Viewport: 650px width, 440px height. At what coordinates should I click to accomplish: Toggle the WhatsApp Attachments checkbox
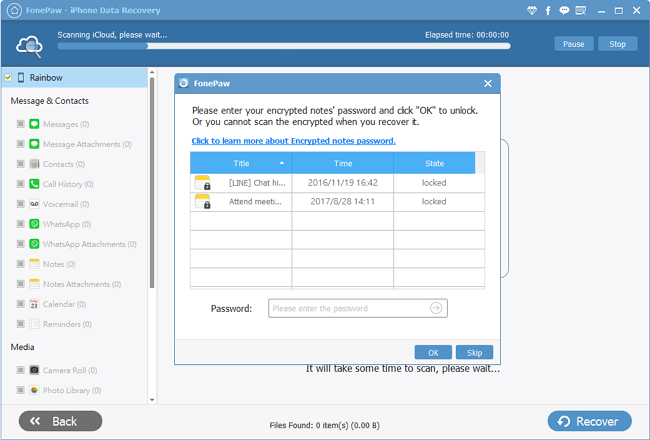(20, 244)
